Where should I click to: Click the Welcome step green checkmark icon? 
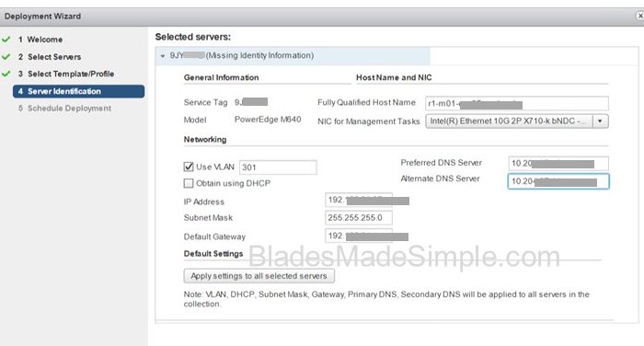6,40
